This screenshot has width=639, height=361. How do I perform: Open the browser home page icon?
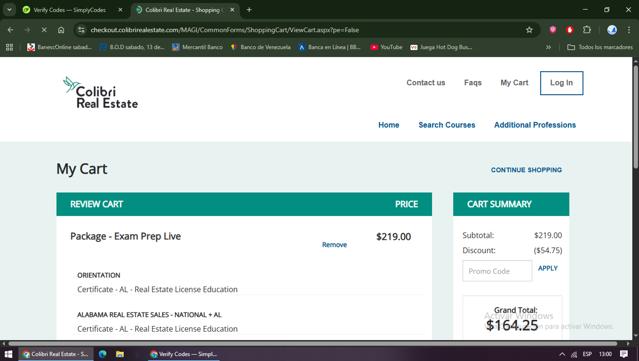61,30
